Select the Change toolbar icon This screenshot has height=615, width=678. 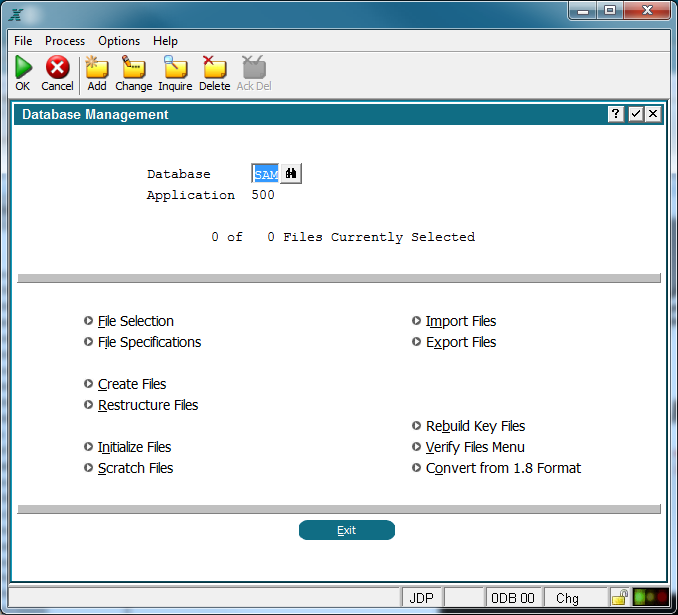134,67
